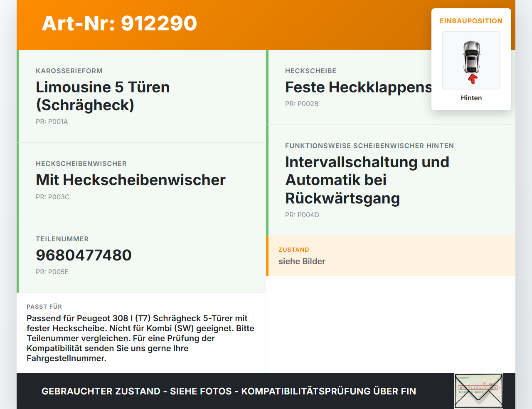
Task: Select the Peugeot 308 compatibility paragraph
Action: tap(140, 338)
